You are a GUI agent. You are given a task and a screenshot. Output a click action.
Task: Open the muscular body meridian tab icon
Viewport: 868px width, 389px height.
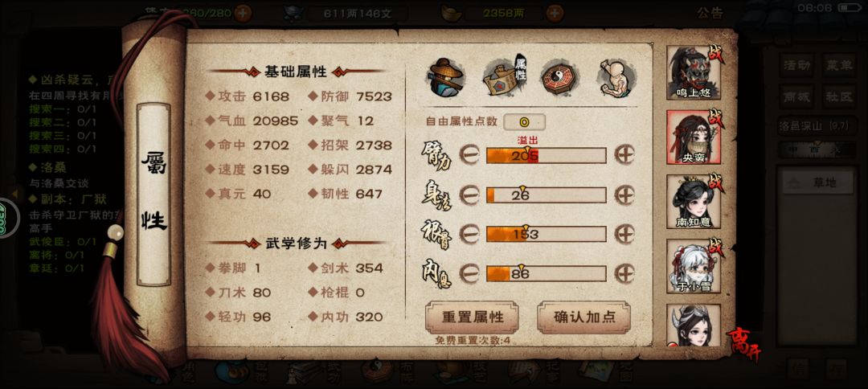tap(616, 77)
